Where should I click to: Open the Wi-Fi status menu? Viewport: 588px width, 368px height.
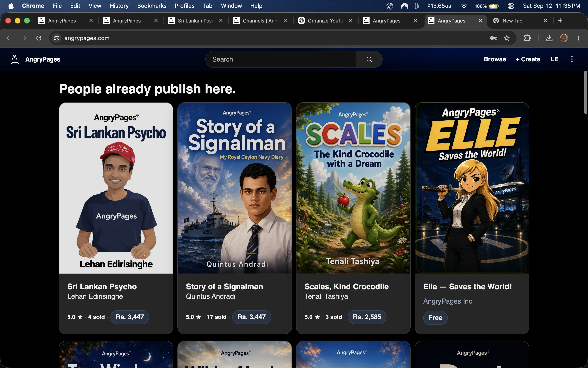click(x=464, y=6)
